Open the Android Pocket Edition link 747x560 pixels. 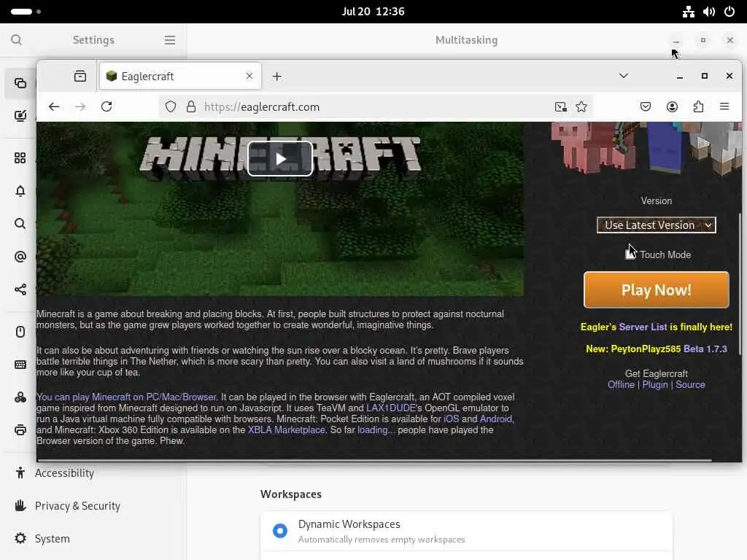[x=496, y=419]
